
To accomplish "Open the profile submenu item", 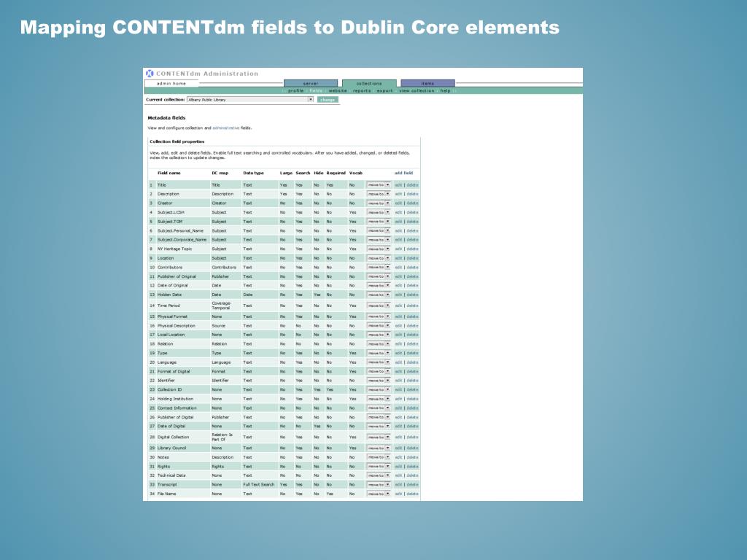I will tap(296, 90).
